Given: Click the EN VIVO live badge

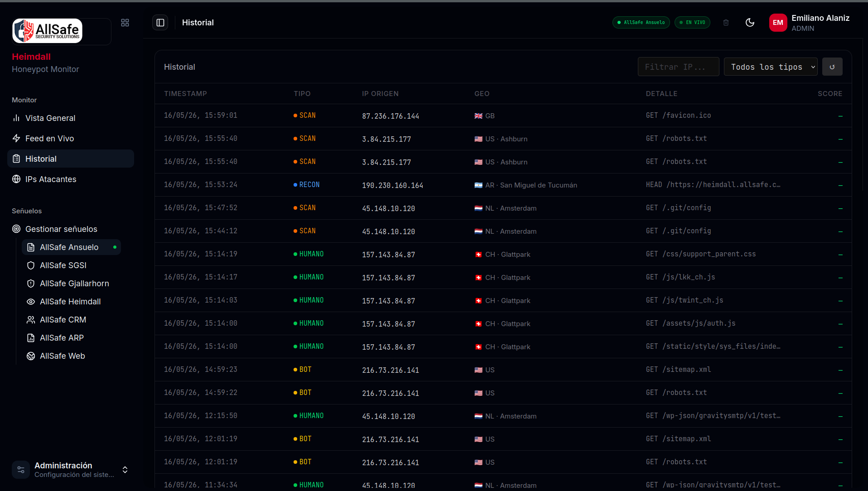Looking at the screenshot, I should click(x=692, y=23).
